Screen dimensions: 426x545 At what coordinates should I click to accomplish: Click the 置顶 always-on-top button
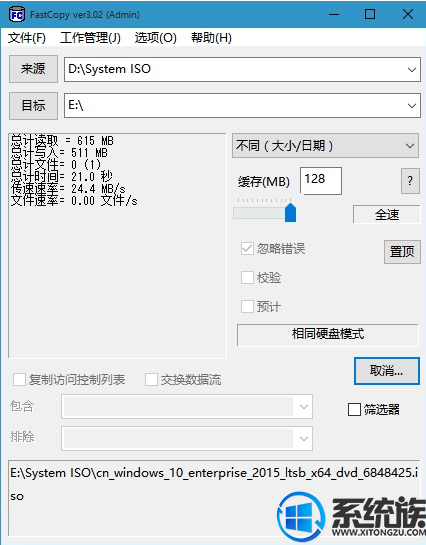coord(402,252)
